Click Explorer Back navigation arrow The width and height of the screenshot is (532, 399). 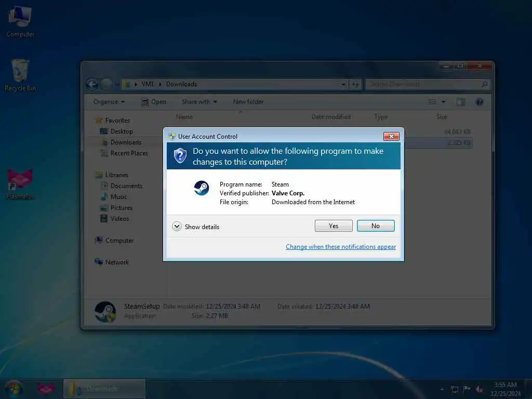[92, 84]
